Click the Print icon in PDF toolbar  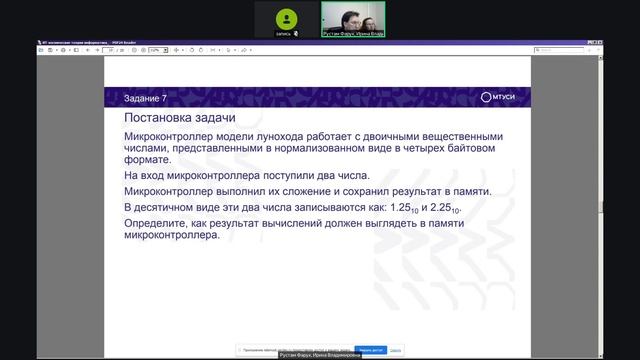click(63, 50)
